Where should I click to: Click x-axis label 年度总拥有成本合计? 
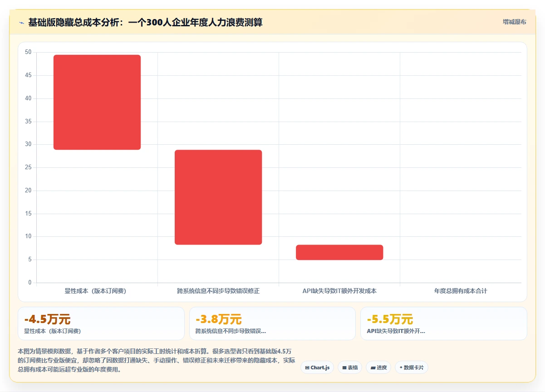[x=461, y=291]
